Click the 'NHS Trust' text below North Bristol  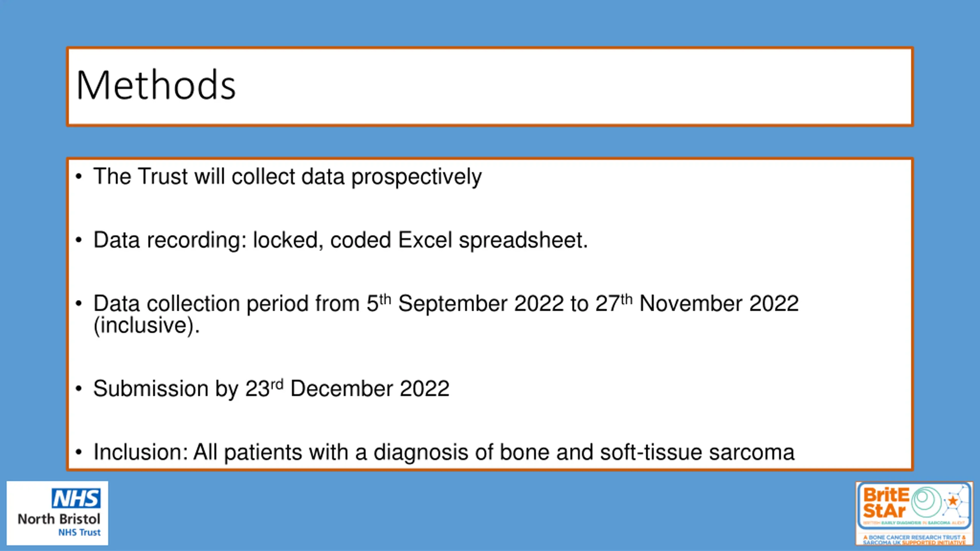click(79, 533)
